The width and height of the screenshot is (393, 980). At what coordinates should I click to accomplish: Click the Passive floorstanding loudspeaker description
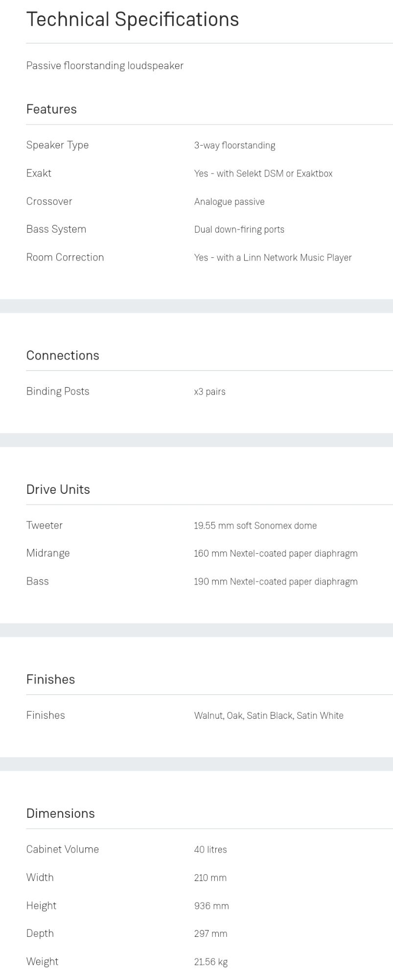[x=105, y=66]
